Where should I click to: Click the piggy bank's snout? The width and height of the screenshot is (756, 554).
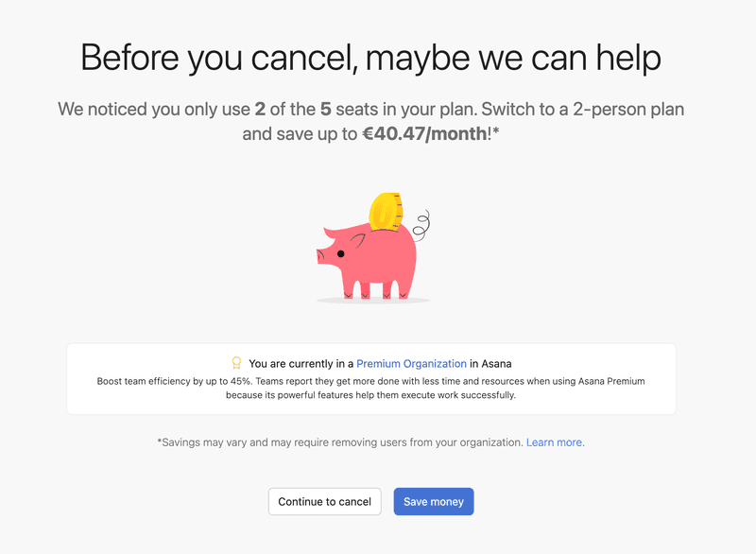point(321,253)
